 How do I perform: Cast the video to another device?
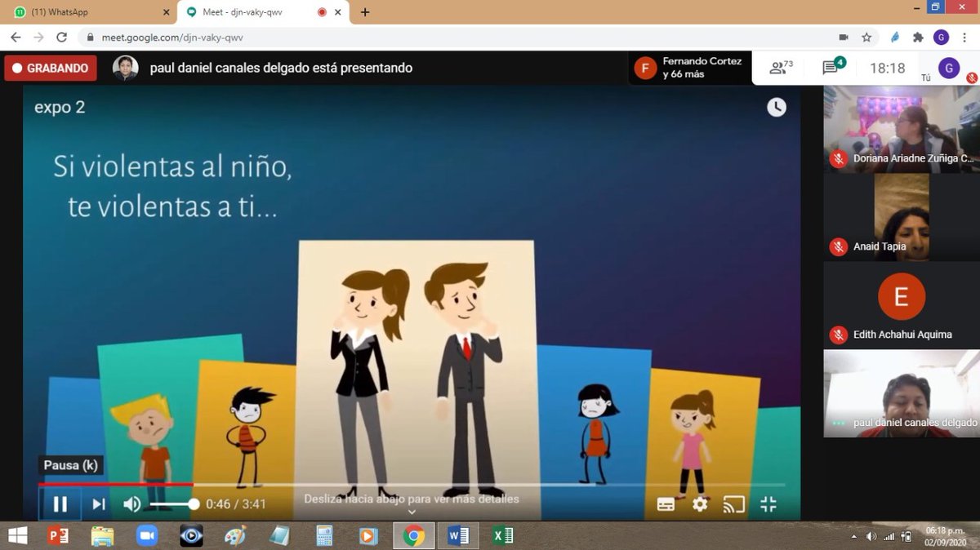tap(734, 504)
